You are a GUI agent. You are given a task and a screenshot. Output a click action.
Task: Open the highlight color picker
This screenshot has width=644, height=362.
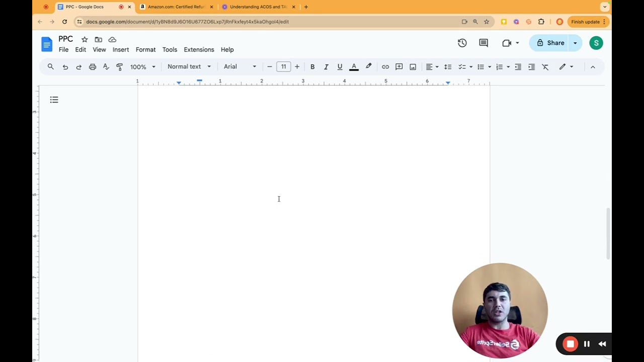click(368, 66)
